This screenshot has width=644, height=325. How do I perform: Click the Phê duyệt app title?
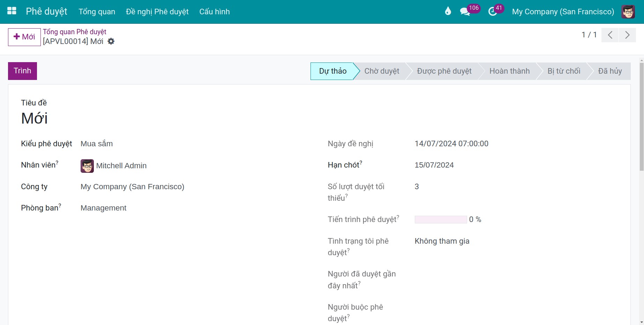(47, 12)
